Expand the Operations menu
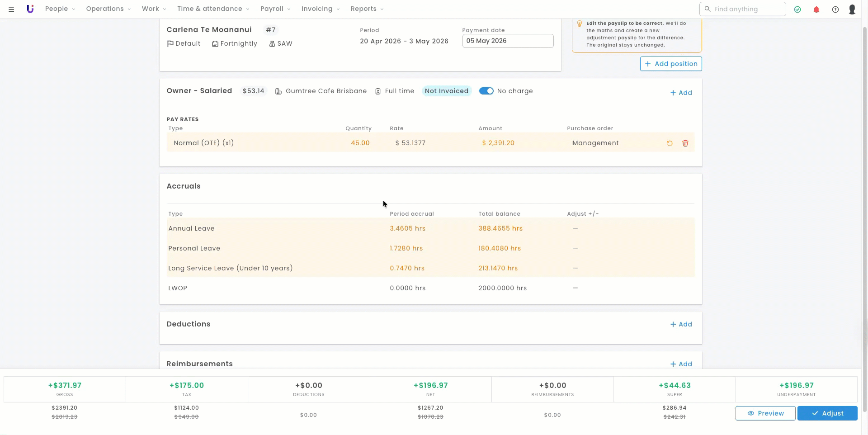 [x=108, y=9]
